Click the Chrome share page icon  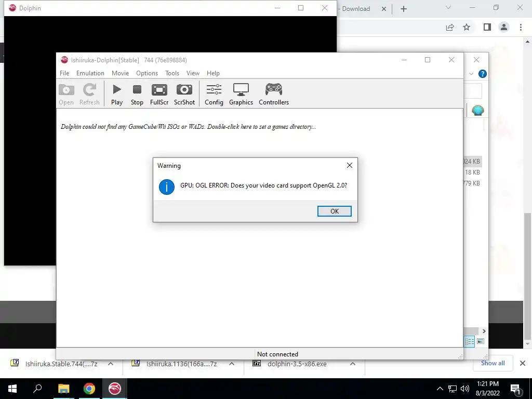450,27
